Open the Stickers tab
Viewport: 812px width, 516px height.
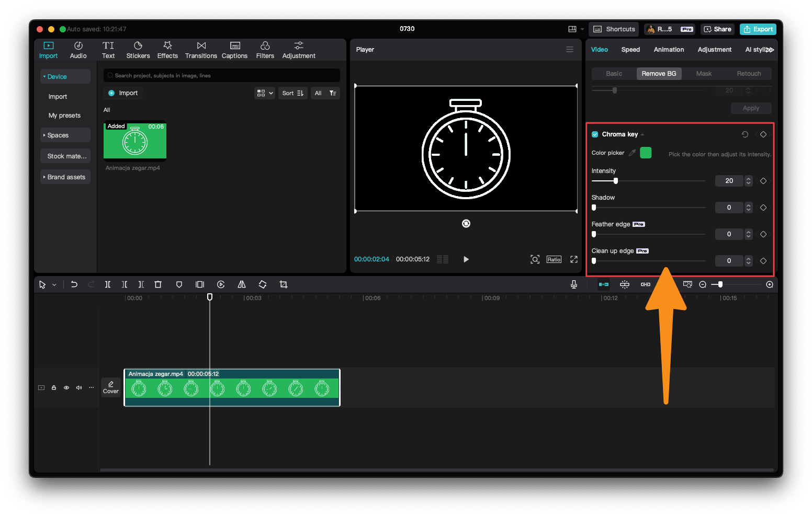pos(138,50)
